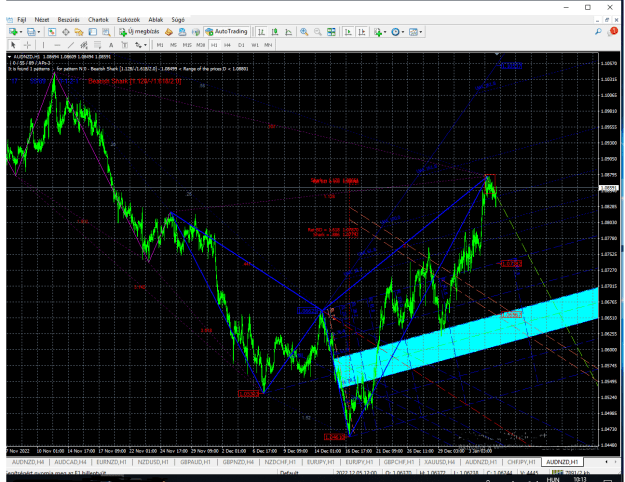Switch to the NZDCHF,H1 chart tab
The image size is (625, 482).
coord(280,462)
